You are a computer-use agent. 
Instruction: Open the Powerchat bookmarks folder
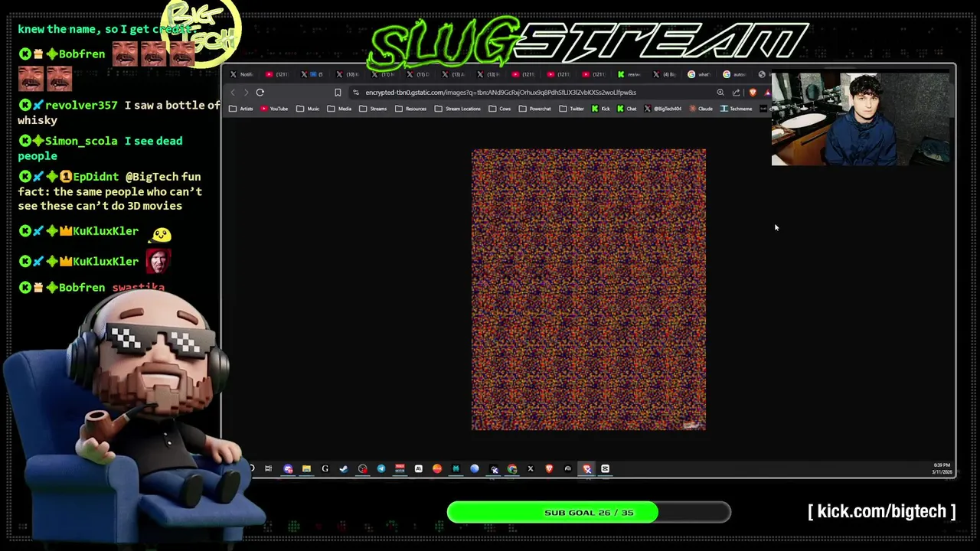(x=534, y=109)
